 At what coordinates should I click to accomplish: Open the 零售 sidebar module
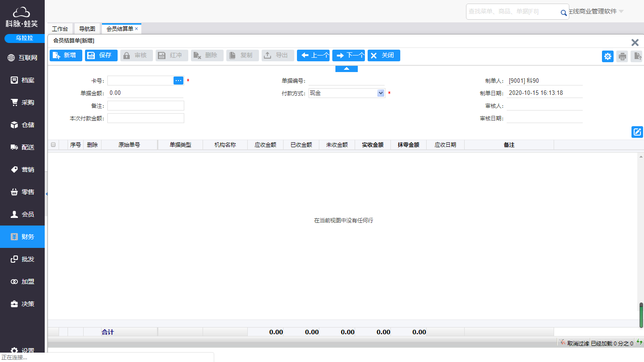(x=22, y=192)
